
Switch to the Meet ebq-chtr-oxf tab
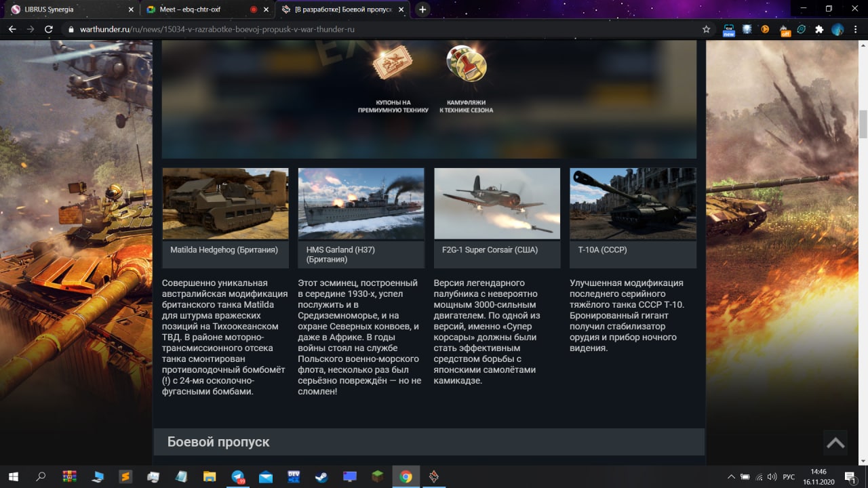coord(205,9)
